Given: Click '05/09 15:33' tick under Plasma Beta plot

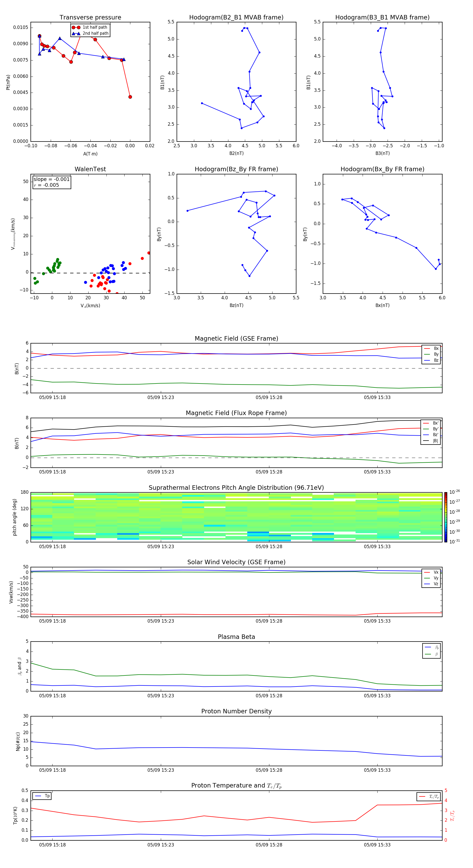Looking at the screenshot, I should click(377, 696).
